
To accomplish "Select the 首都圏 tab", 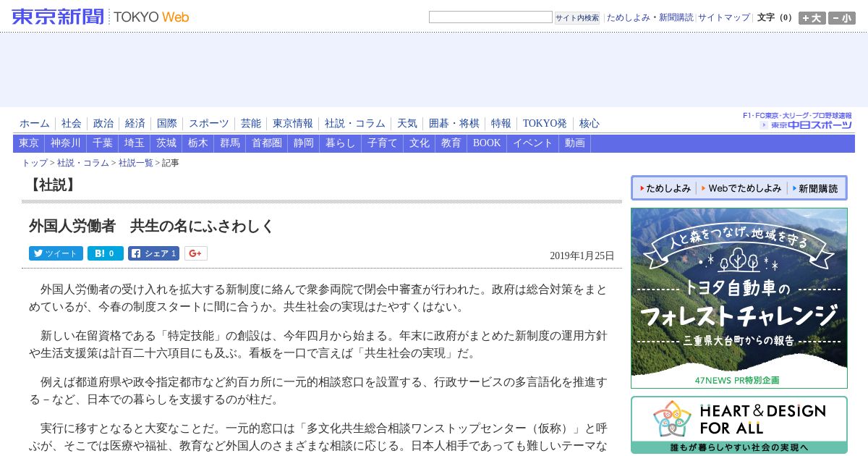I will tap(267, 143).
